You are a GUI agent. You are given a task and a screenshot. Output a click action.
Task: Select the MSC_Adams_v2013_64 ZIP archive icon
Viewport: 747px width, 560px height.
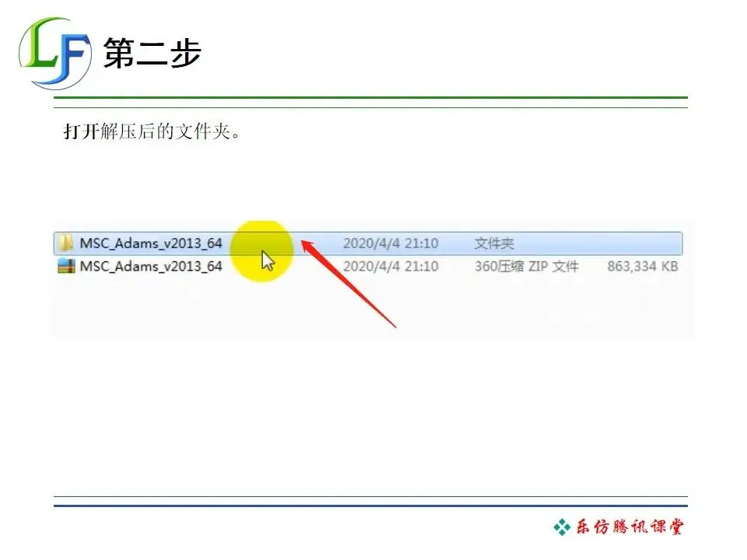point(66,266)
